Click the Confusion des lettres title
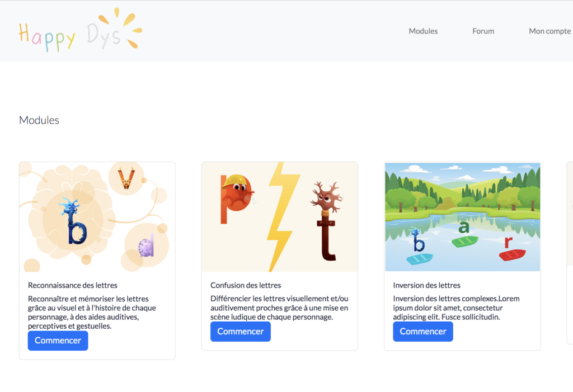 pyautogui.click(x=246, y=285)
